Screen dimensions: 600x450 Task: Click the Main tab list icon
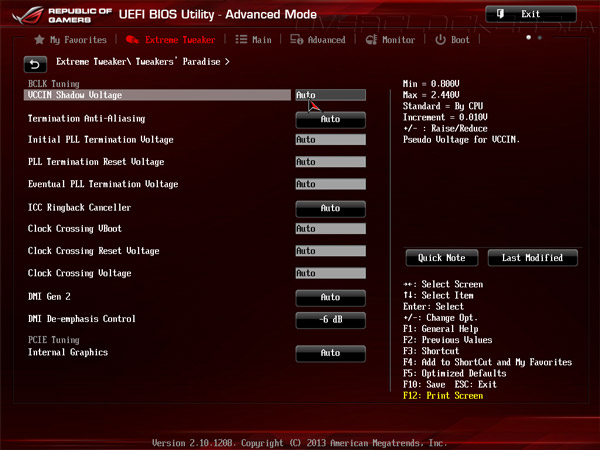coord(241,39)
